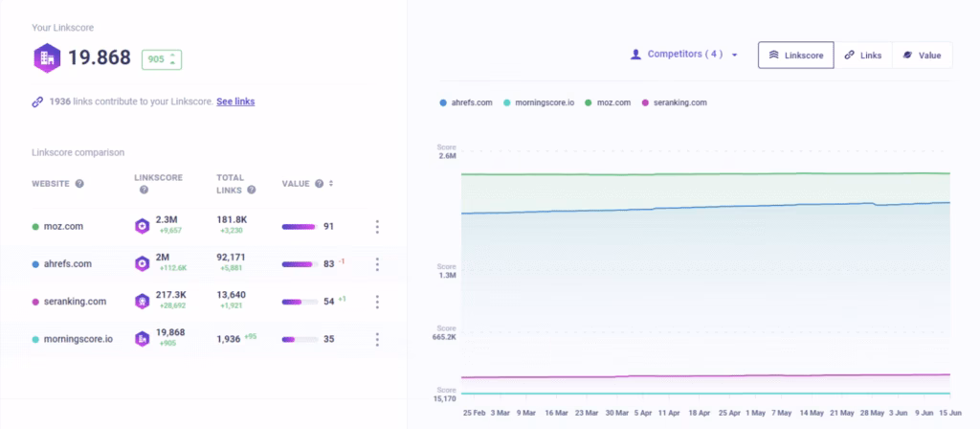Image resolution: width=980 pixels, height=429 pixels.
Task: Select the Linkscore chart button
Action: tap(795, 56)
